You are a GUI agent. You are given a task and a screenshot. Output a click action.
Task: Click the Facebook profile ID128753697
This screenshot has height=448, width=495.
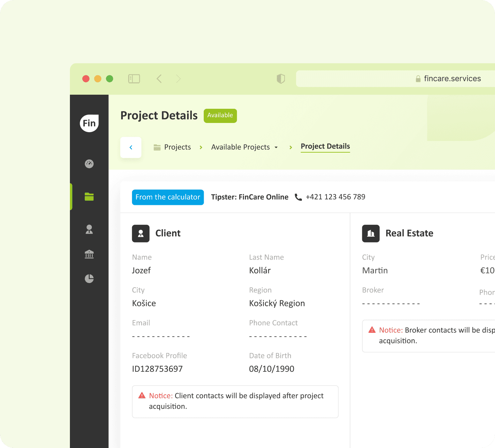click(x=157, y=369)
